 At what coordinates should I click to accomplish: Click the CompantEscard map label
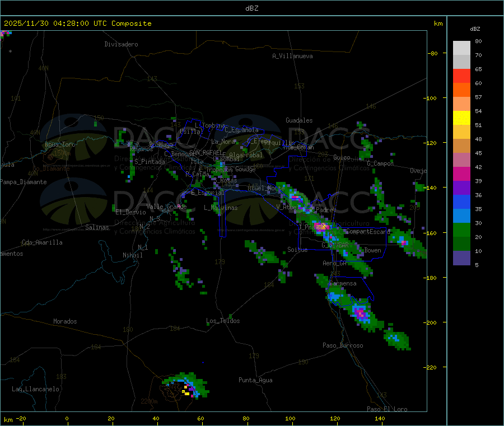click(368, 231)
